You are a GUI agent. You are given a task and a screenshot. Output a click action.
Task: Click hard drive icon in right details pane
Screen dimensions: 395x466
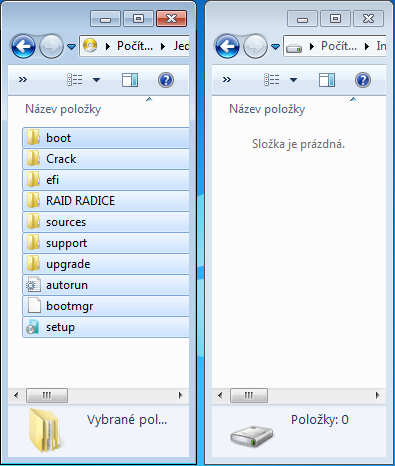coord(252,436)
